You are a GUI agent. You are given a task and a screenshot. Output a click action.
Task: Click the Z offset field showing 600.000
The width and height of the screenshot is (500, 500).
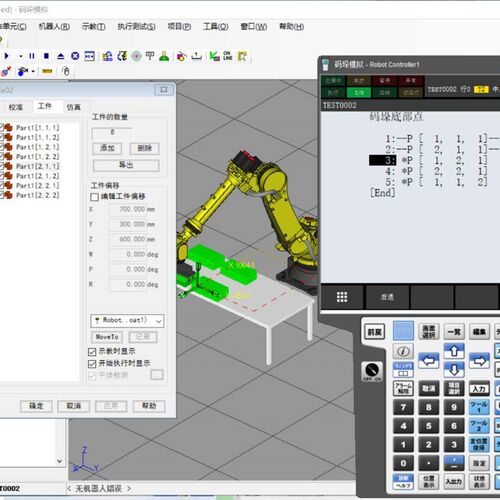128,239
